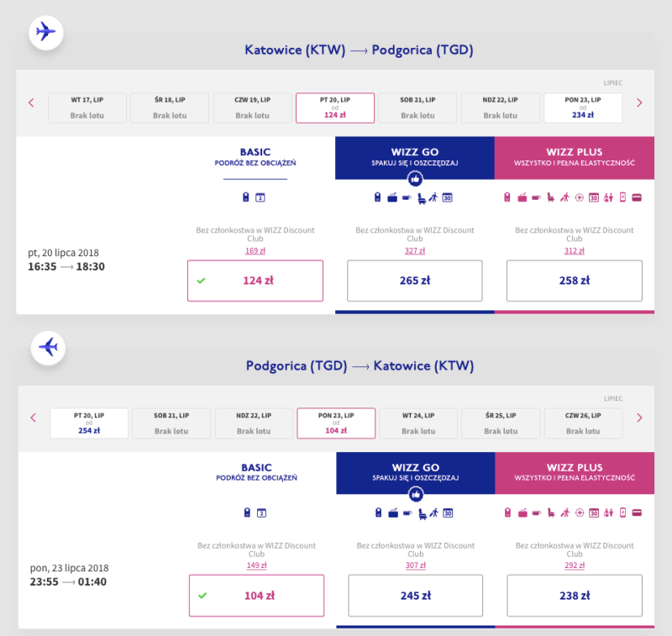
Task: Show later return dates with right arrow
Action: pyautogui.click(x=639, y=418)
